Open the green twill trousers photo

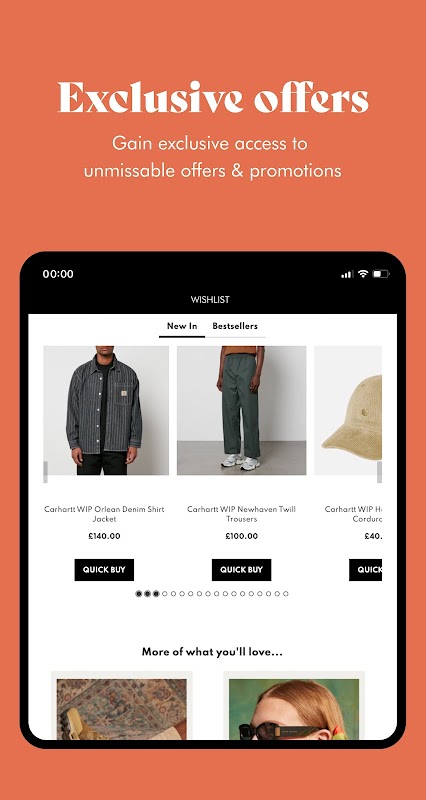(242, 411)
